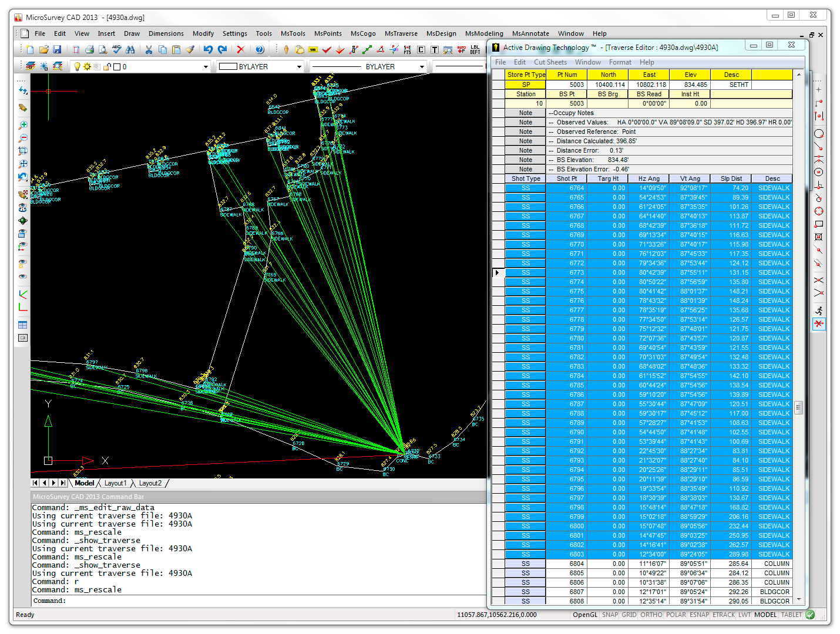Image resolution: width=840 pixels, height=634 pixels.
Task: Click the Shot Type column header
Action: pos(526,178)
